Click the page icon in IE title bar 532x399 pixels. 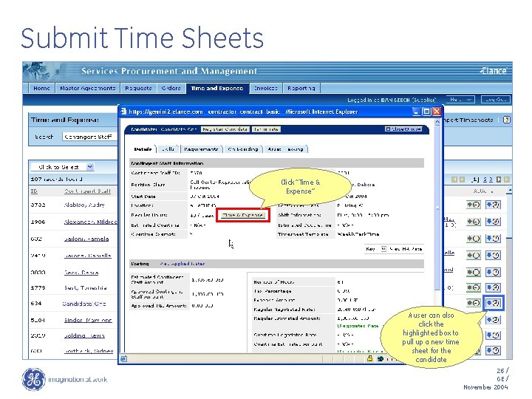[x=124, y=112]
